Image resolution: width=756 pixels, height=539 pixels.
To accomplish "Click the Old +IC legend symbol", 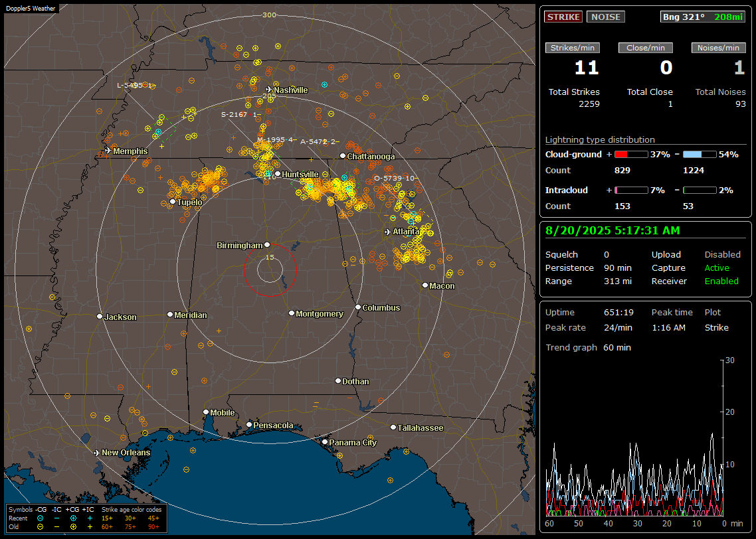I will [90, 527].
